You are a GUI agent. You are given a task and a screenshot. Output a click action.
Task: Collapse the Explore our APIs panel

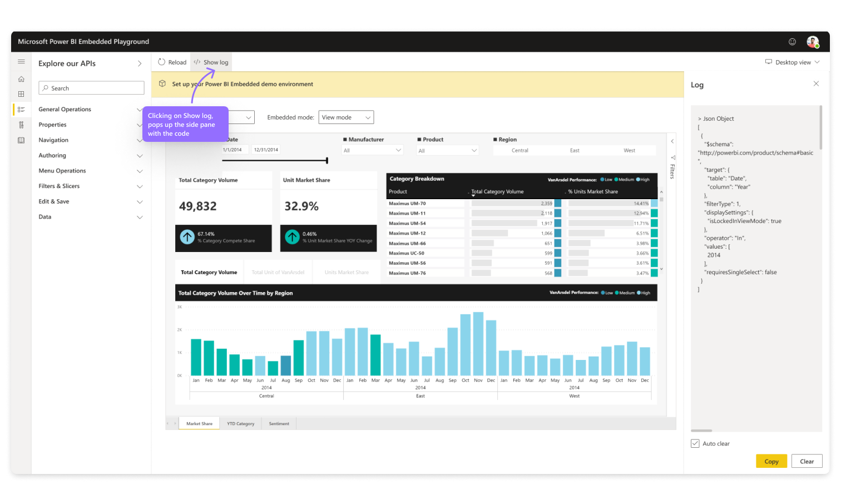pos(140,63)
